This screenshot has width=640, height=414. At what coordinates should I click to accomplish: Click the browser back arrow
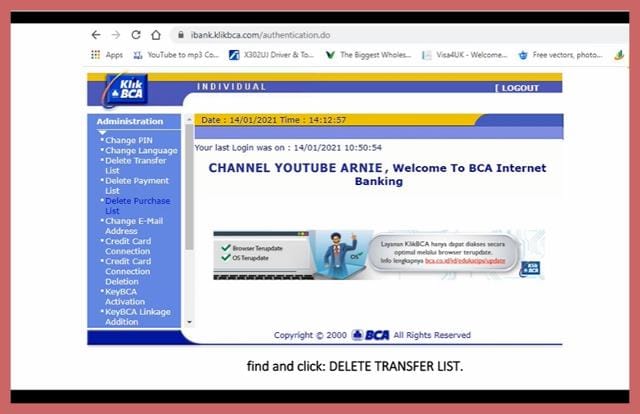[x=96, y=34]
